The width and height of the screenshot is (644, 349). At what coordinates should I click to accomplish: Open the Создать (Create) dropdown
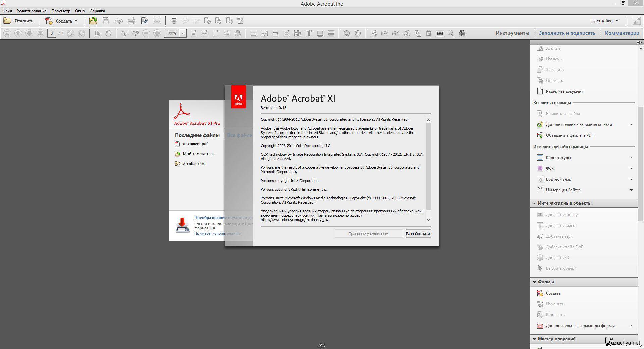point(62,21)
